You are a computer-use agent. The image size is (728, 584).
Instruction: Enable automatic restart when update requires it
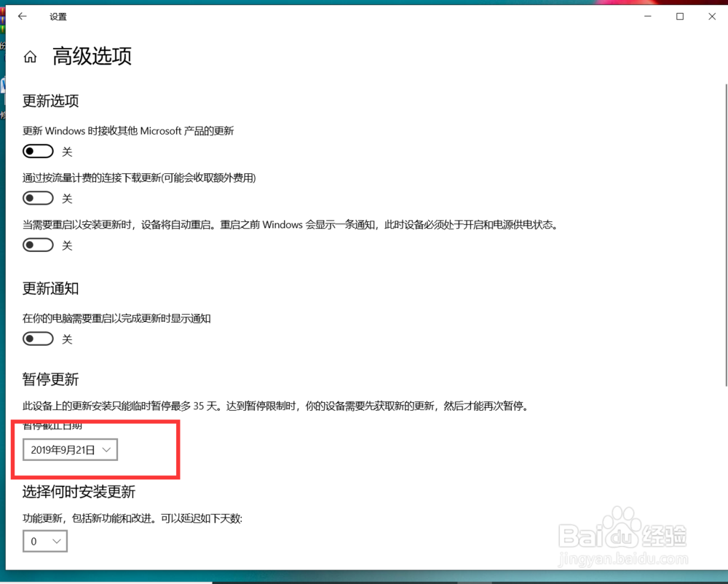click(x=38, y=245)
